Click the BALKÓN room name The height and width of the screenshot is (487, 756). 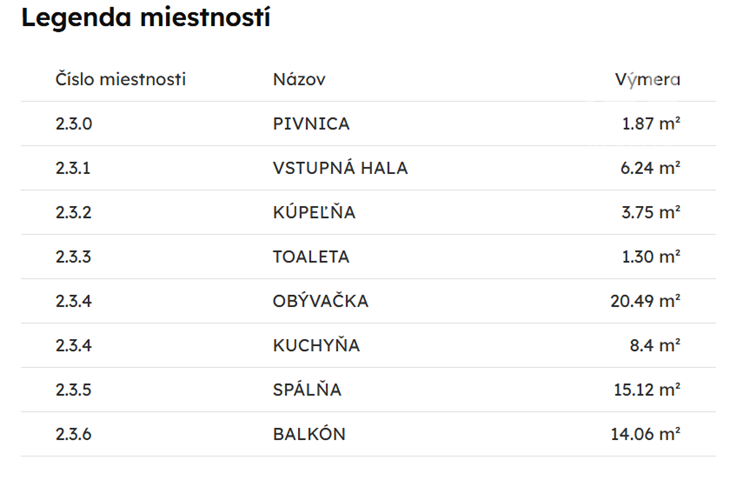pos(310,434)
